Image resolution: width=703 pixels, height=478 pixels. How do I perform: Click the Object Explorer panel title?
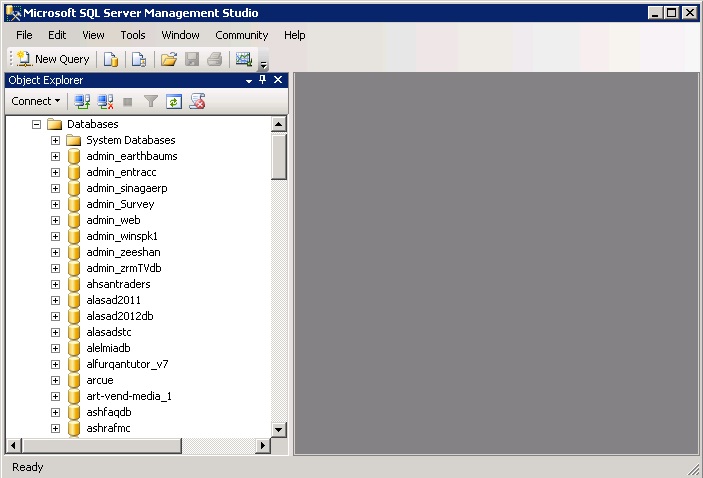[x=46, y=80]
